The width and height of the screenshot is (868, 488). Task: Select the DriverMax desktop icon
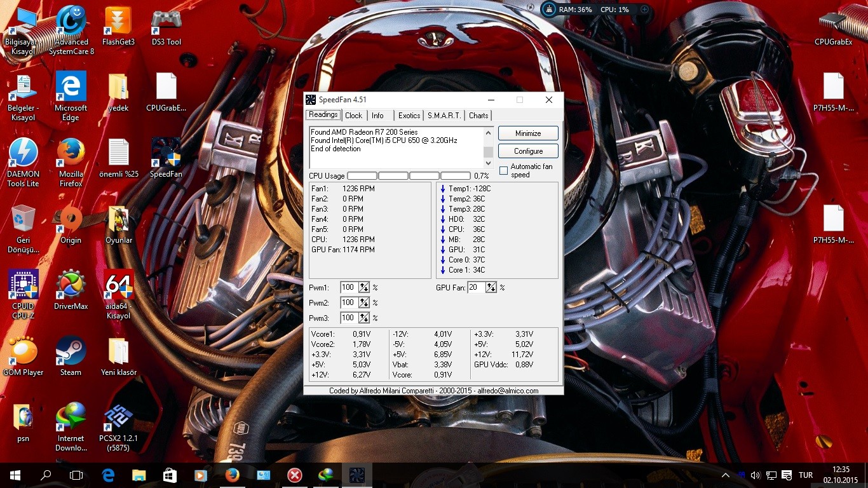(x=71, y=291)
